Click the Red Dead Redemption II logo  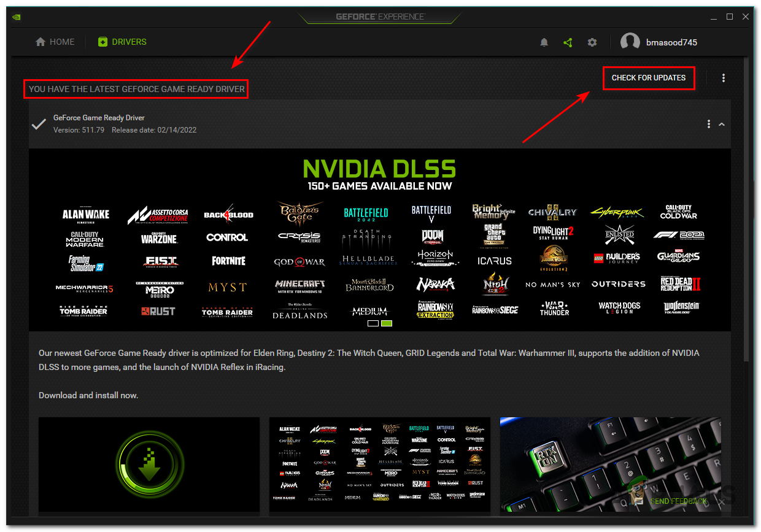pos(680,284)
